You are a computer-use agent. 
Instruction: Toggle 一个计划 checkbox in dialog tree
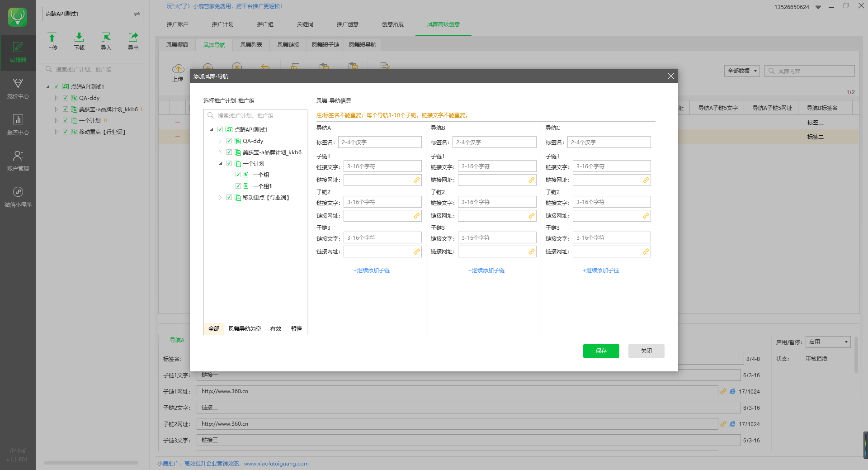[229, 163]
